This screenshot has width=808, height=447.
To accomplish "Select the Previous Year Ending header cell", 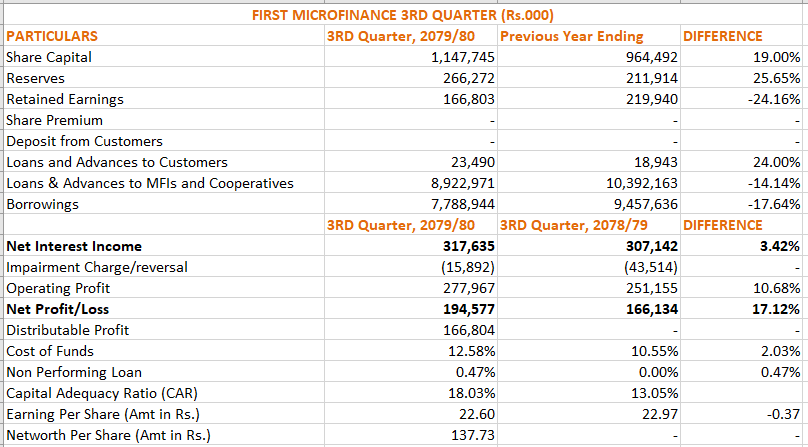I will click(571, 36).
